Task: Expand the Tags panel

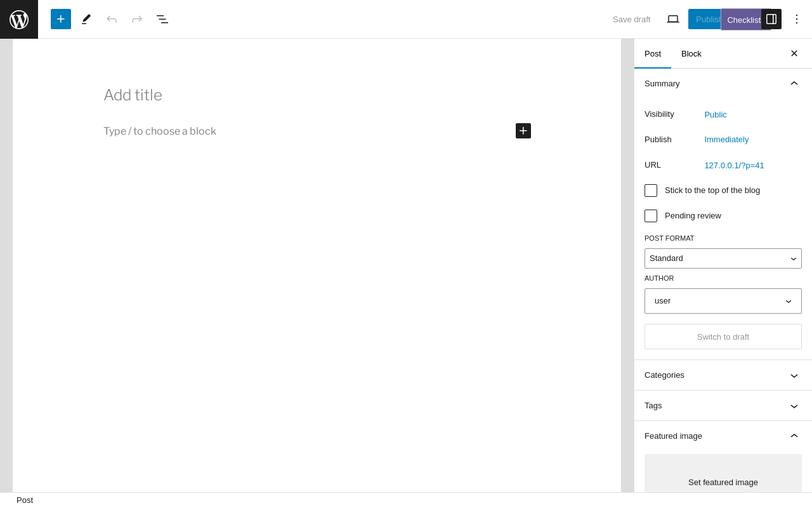Action: (x=723, y=406)
